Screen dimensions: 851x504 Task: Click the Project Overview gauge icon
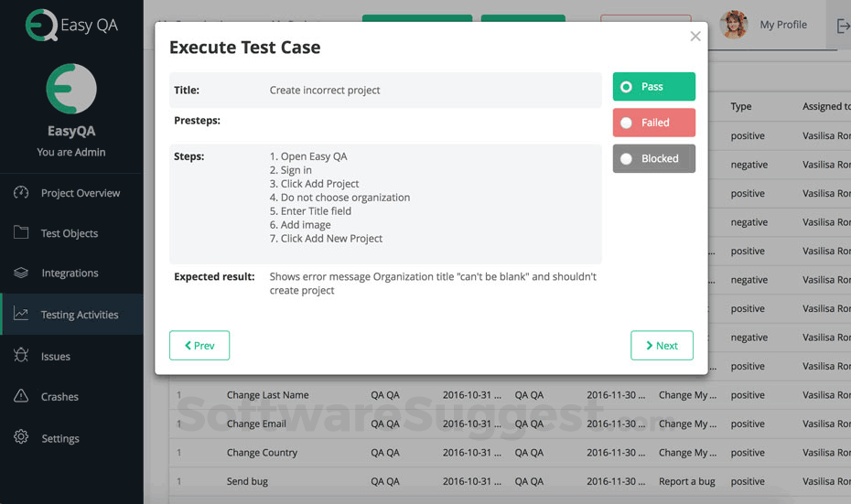(x=21, y=193)
